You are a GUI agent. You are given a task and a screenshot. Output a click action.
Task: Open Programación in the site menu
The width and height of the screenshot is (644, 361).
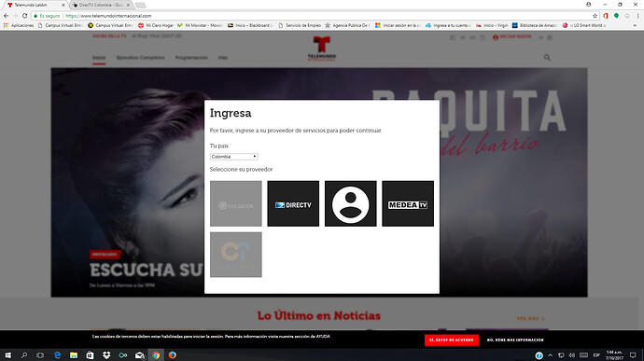191,58
